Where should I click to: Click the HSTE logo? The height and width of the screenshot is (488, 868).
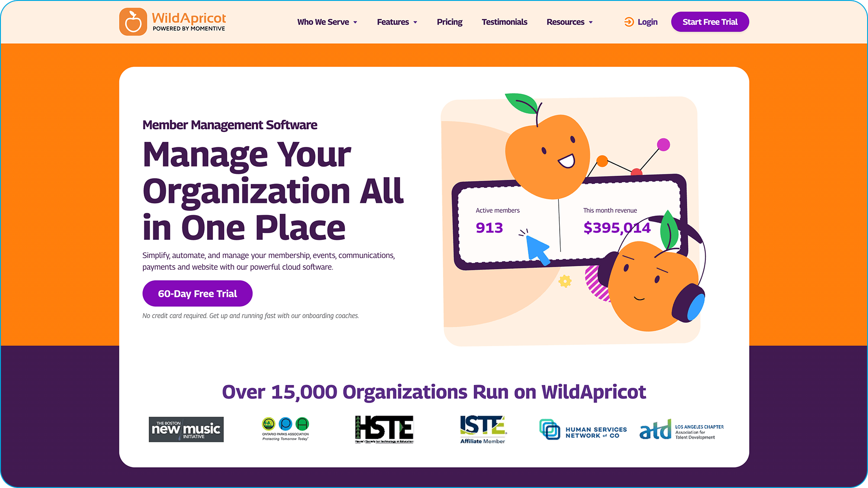coord(384,429)
